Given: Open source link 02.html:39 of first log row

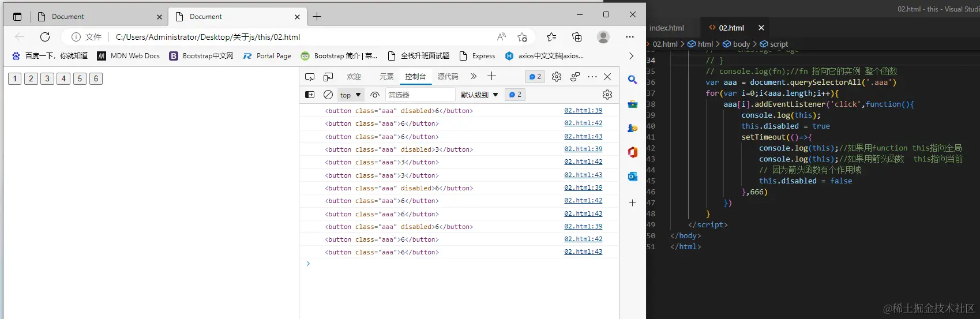Looking at the screenshot, I should [583, 110].
